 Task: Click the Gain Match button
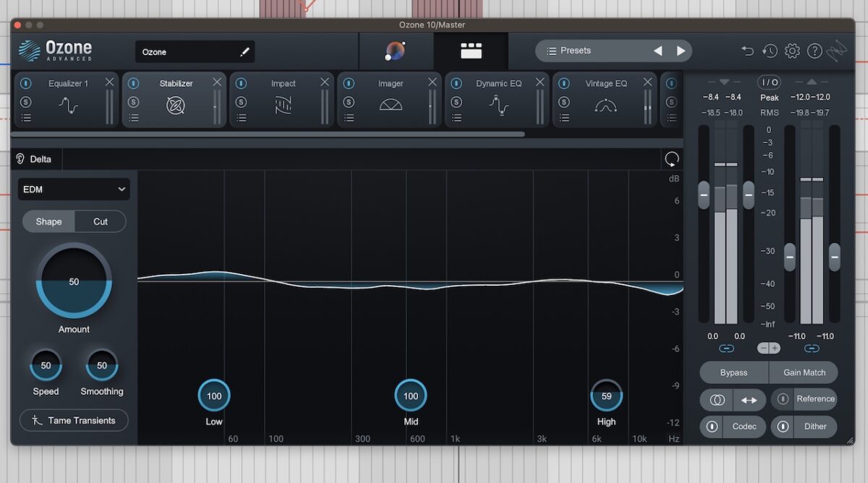tap(804, 372)
